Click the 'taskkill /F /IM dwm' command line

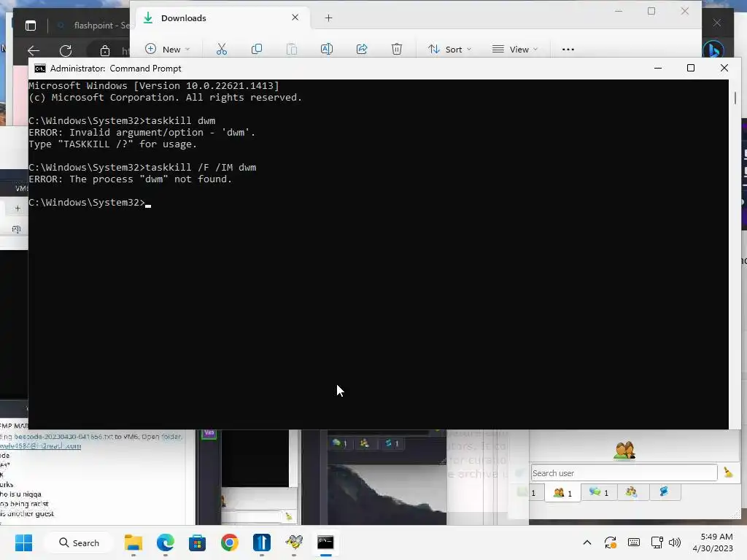coord(142,168)
